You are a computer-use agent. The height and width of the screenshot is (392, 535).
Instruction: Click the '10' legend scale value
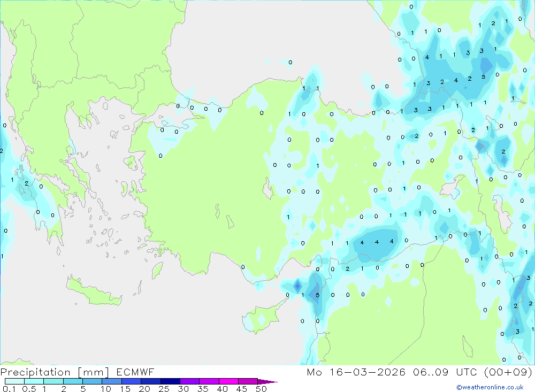(x=106, y=389)
